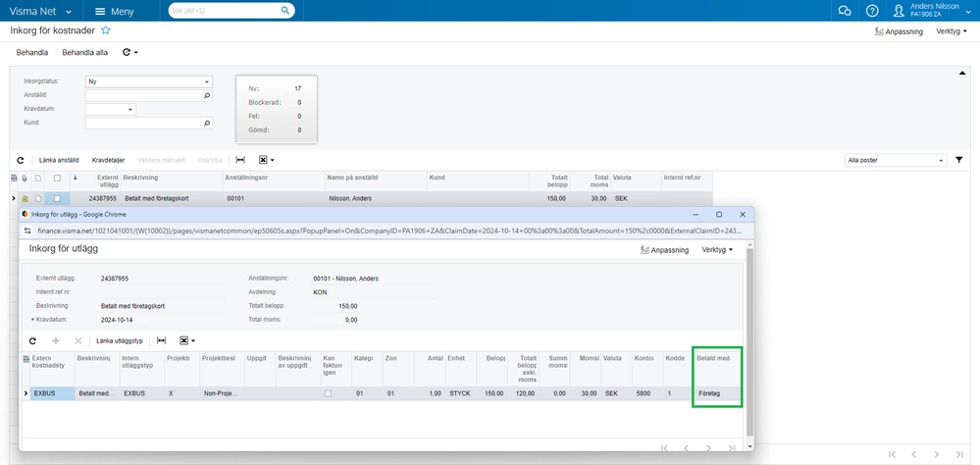
Task: Click the delete row X icon in popup
Action: (x=78, y=340)
